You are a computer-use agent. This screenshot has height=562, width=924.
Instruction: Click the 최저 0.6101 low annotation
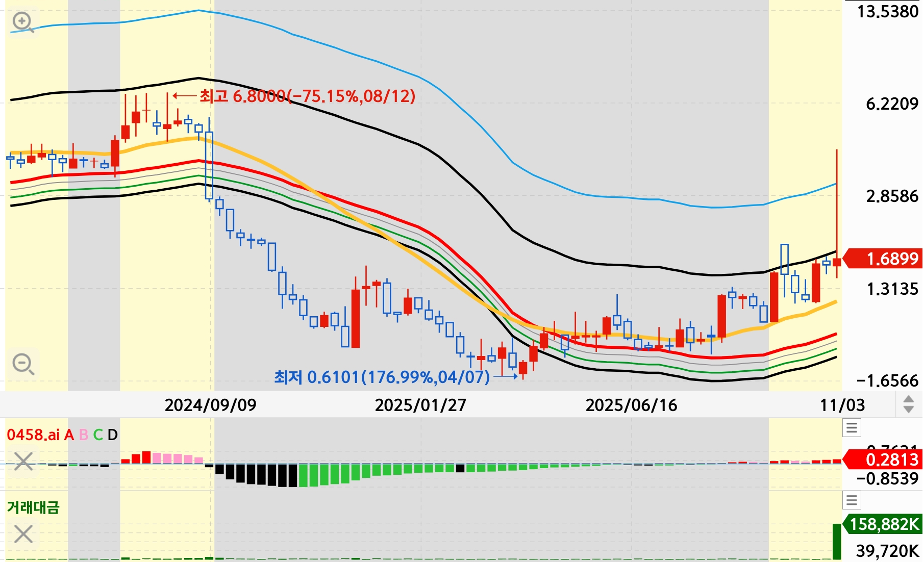coord(382,377)
